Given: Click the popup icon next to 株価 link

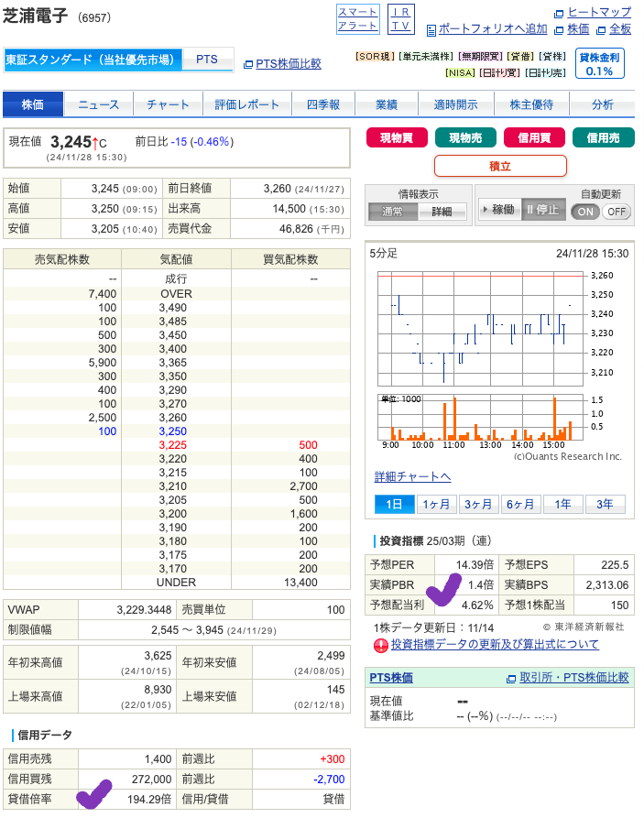Looking at the screenshot, I should click(559, 31).
